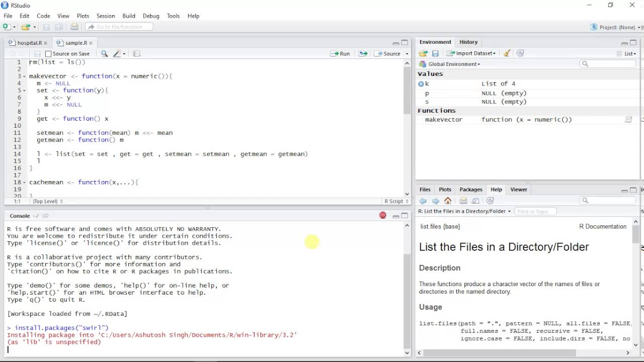Go forward in the Help pane
The width and height of the screenshot is (644, 362).
coord(435,201)
